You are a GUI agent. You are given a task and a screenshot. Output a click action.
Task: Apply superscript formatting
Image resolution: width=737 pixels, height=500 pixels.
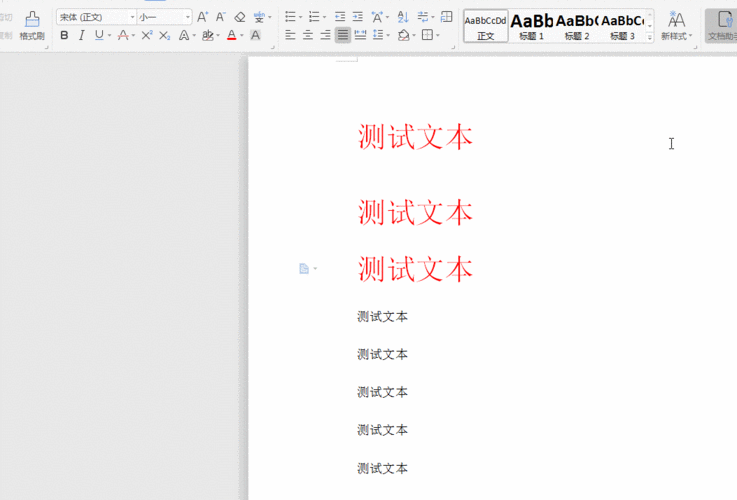click(147, 35)
